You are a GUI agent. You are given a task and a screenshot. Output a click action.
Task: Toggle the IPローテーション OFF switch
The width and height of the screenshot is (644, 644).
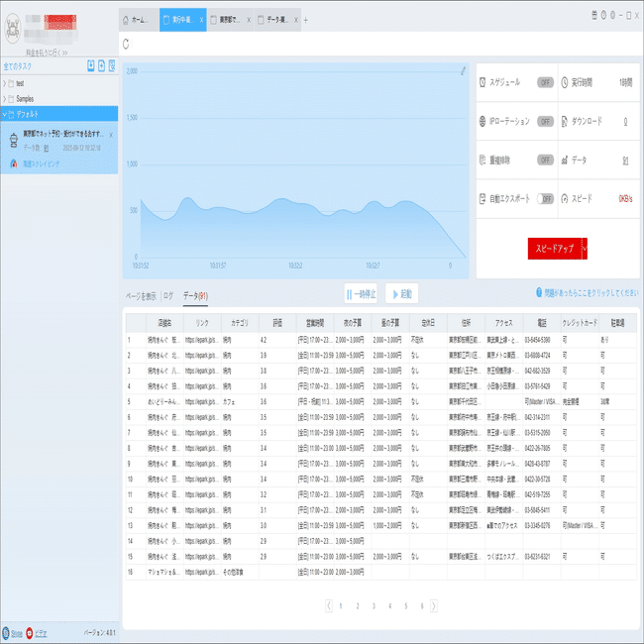click(546, 122)
